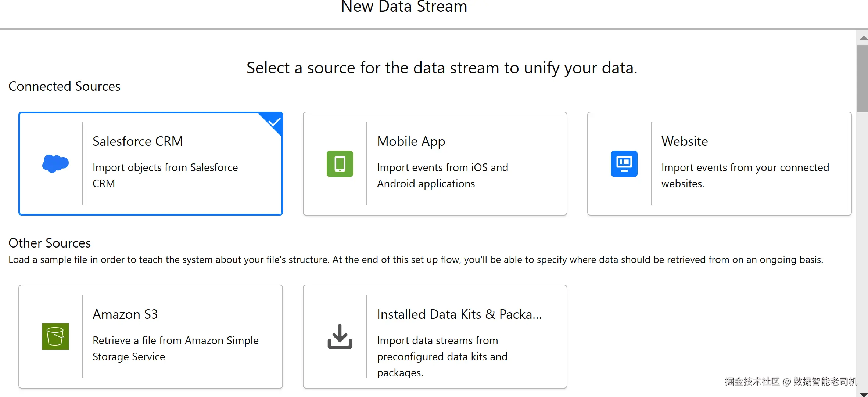Click the vertical scrollbar thumb
The image size is (868, 397).
click(862, 79)
